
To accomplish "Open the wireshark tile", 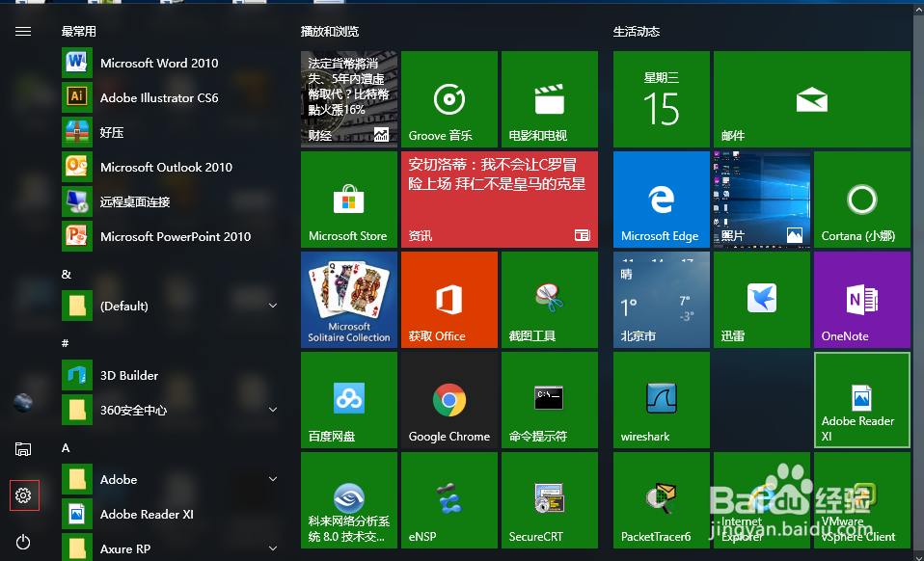I will 662,400.
